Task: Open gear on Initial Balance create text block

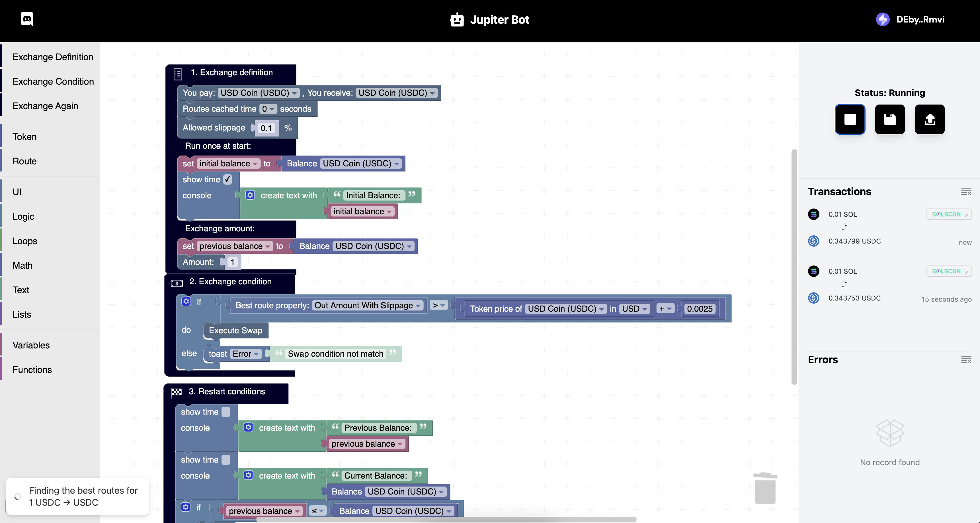Action: [x=250, y=195]
